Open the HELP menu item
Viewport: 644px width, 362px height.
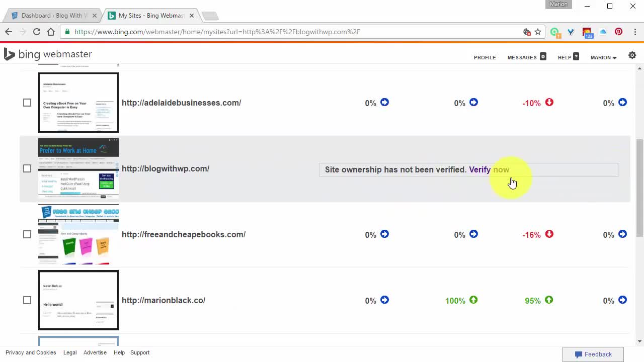[x=564, y=57]
